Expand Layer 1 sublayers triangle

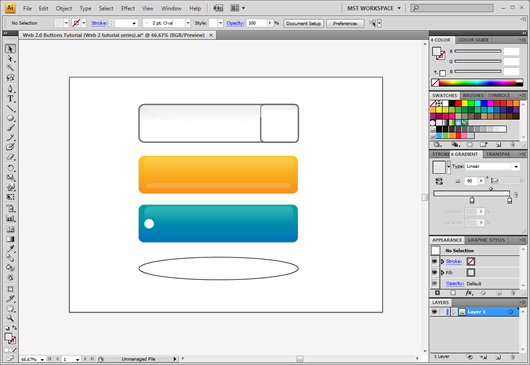click(x=454, y=312)
